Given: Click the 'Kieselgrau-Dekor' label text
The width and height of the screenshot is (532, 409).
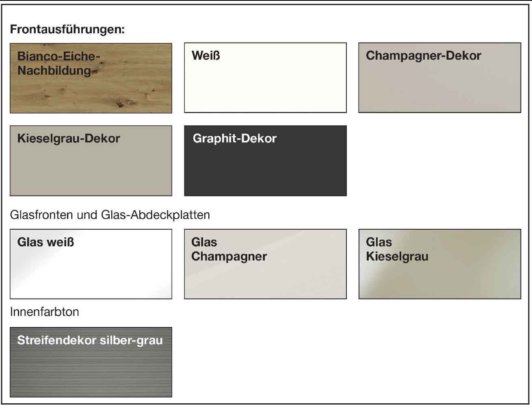Looking at the screenshot, I should click(69, 138).
